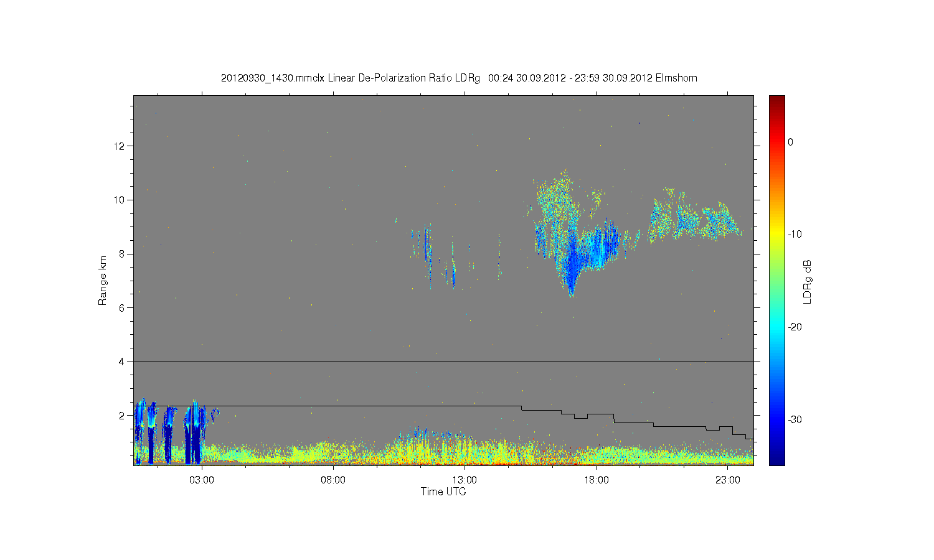
Task: Click the yellow band of the colorbar
Action: click(777, 235)
